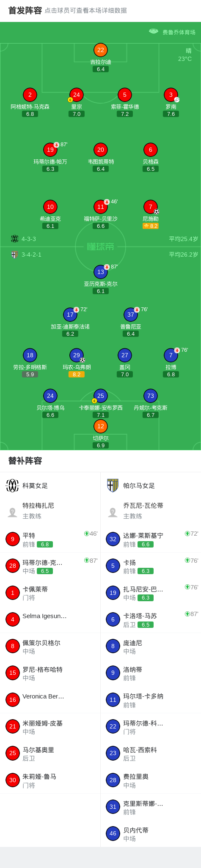Click the 8.2 rating badge under 尼施勒
Screen dimensions: 201x868
click(x=151, y=226)
